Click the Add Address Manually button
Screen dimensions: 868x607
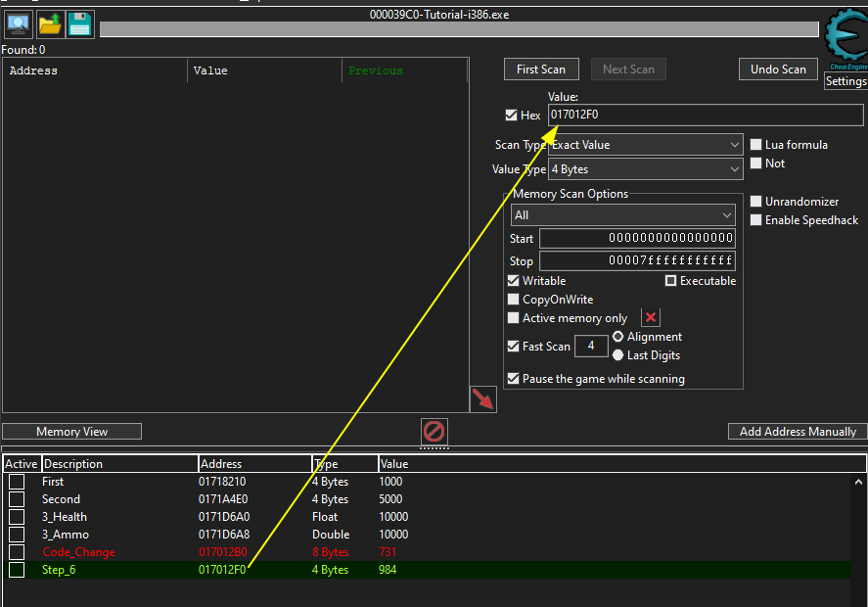(x=798, y=432)
